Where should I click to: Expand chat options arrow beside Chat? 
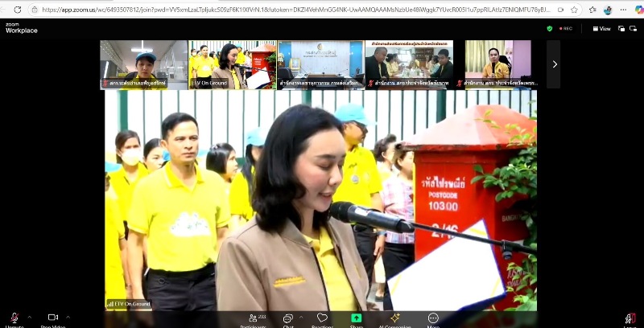tap(300, 317)
